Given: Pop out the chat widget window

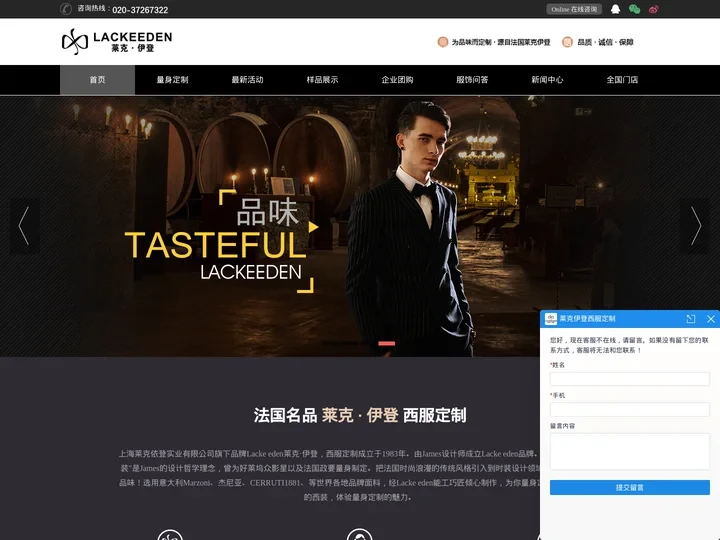Looking at the screenshot, I should coord(691,319).
